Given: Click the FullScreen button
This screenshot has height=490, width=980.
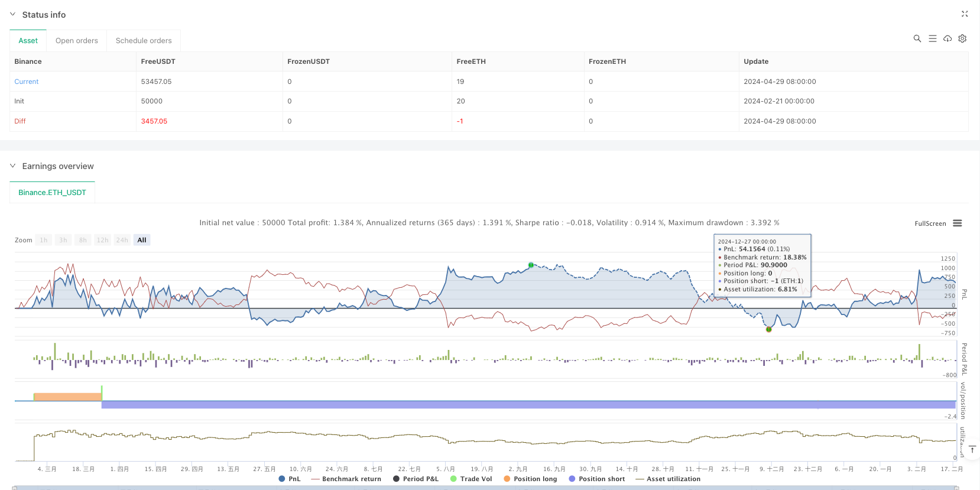Looking at the screenshot, I should click(930, 223).
